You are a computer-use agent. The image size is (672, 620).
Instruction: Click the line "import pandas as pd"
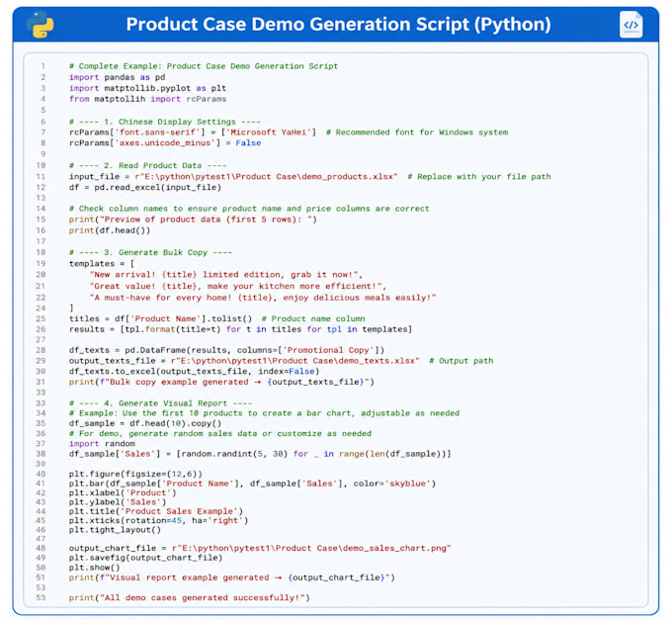[117, 77]
